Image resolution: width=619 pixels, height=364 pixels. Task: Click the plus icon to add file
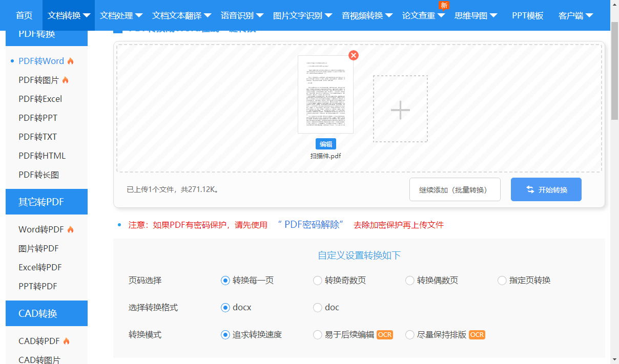pos(400,109)
